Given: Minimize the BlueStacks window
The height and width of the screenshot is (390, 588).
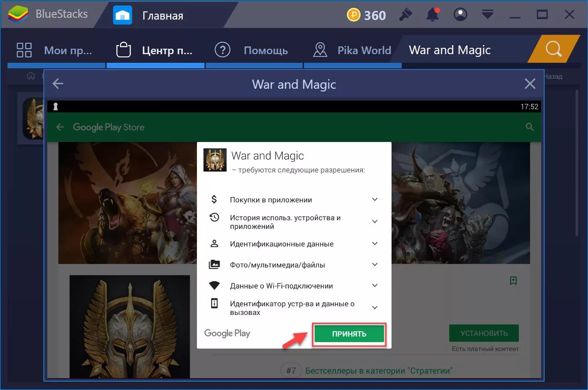Looking at the screenshot, I should (x=515, y=17).
